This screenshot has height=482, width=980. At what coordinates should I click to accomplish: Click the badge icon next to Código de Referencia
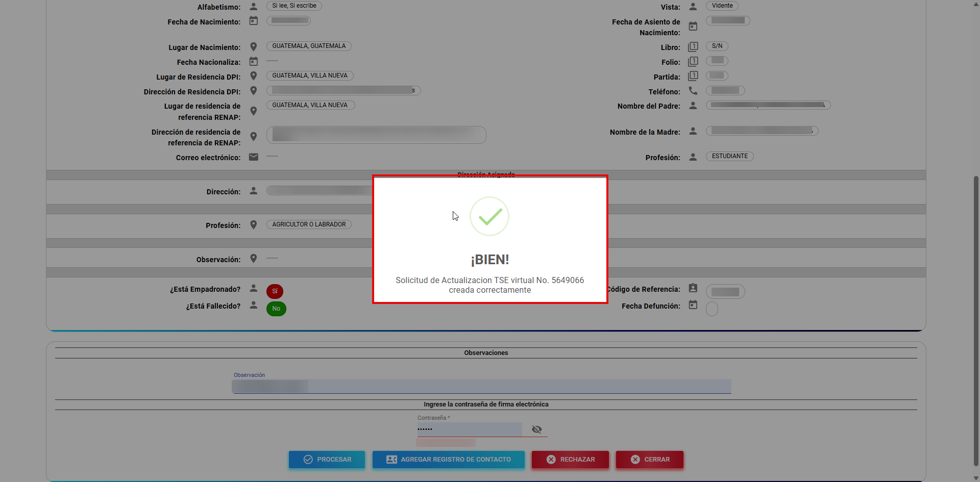(x=693, y=288)
